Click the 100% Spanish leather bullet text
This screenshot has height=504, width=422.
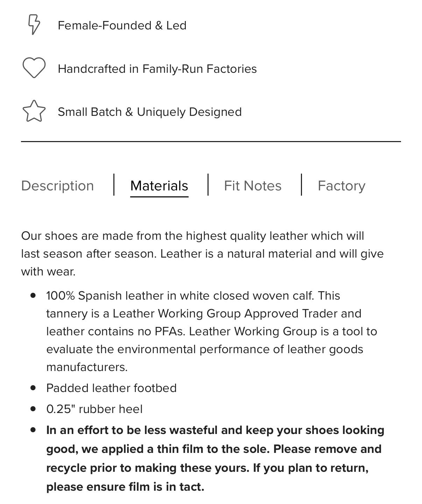point(212,331)
